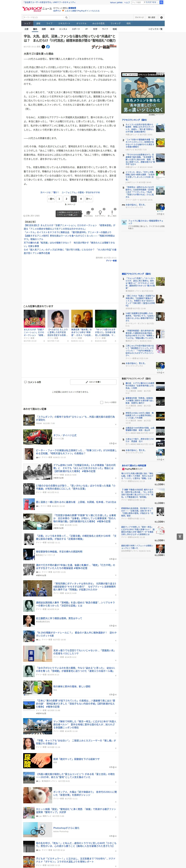Select the エンタメ category
Image resolution: width=186 pixels, height=868 pixels.
tap(63, 29)
